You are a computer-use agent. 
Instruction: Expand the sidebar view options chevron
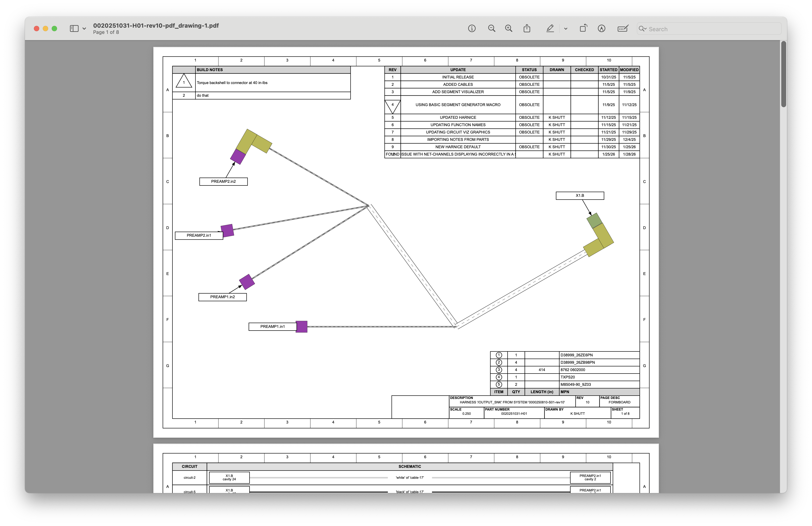(x=84, y=29)
